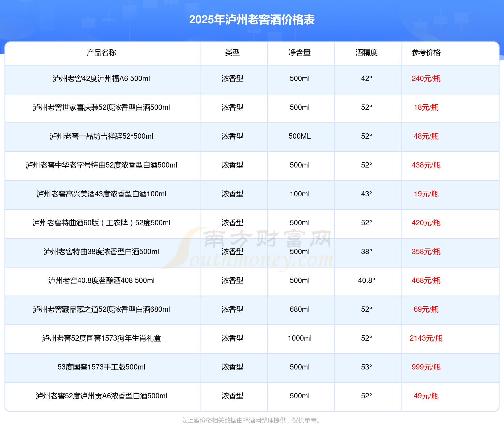Select 泸州老窖52度国窖1573狗年生肖礼盒
Screen dimensions: 504x437
click(101, 338)
